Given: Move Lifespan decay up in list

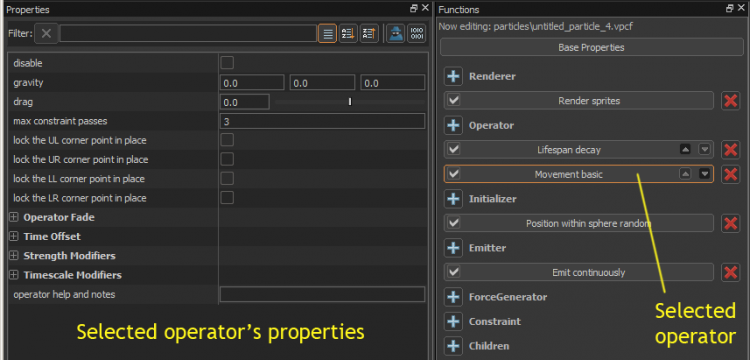Looking at the screenshot, I should click(685, 149).
